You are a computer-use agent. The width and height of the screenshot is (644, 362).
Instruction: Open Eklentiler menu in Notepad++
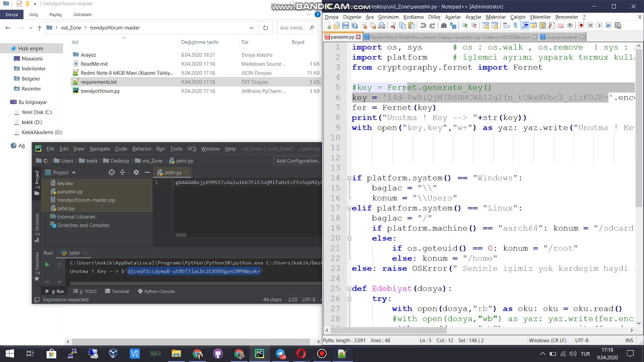[x=540, y=17]
